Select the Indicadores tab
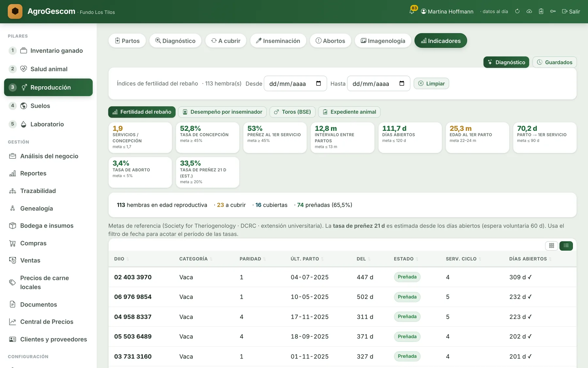Screen dimensions: 588x368 click(x=441, y=41)
